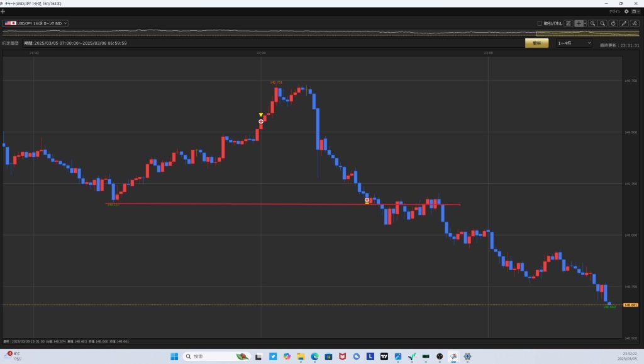
Task: Open the 1〜4件 results dropdown
Action: click(574, 43)
